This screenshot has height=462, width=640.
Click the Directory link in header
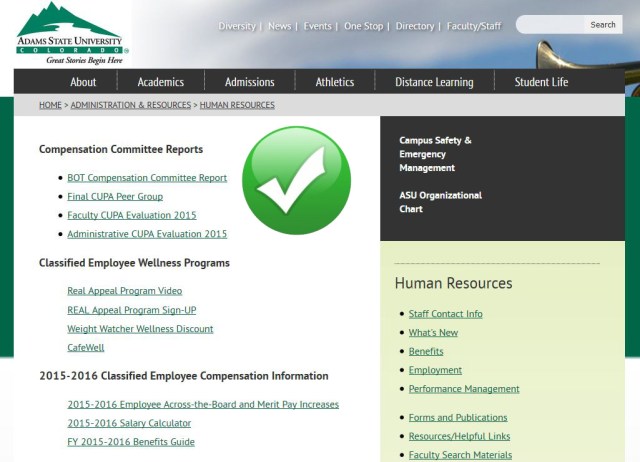[414, 26]
